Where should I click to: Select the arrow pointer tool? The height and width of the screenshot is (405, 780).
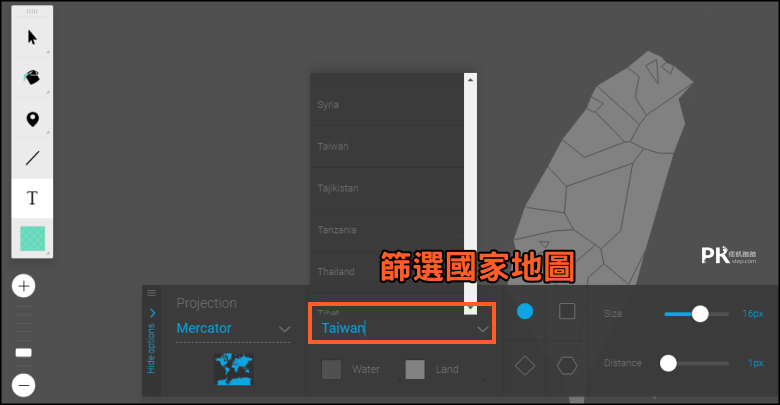point(32,37)
